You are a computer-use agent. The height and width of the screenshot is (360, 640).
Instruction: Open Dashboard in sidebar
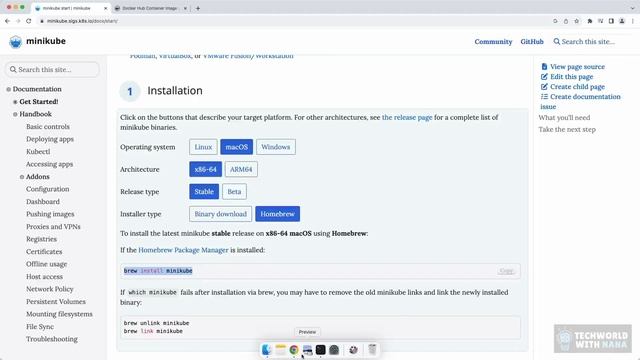point(43,202)
